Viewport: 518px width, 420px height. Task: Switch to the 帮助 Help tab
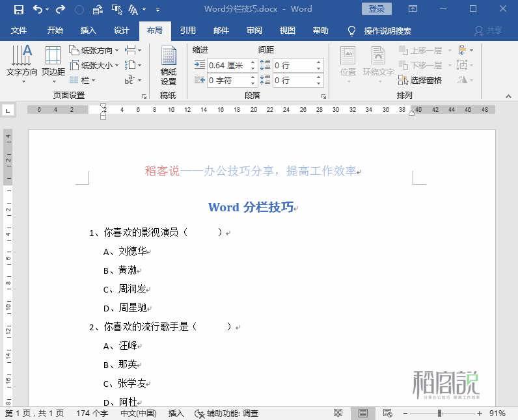point(321,31)
